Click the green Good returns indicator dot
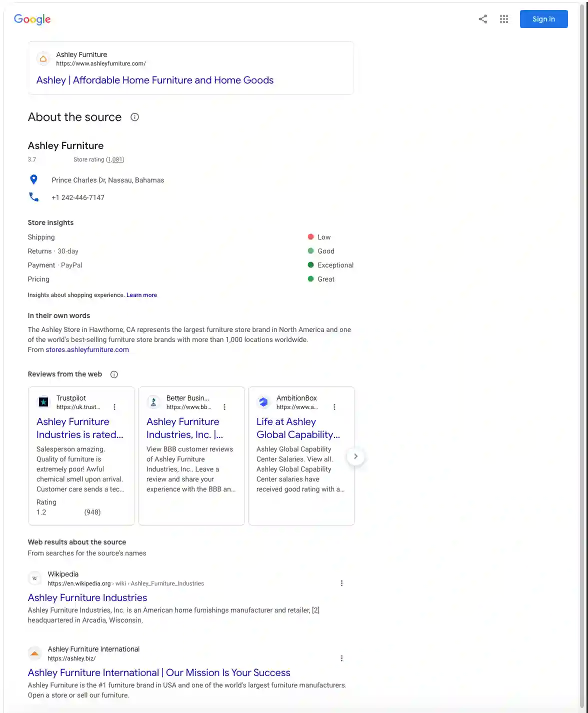The image size is (588, 713). (310, 250)
